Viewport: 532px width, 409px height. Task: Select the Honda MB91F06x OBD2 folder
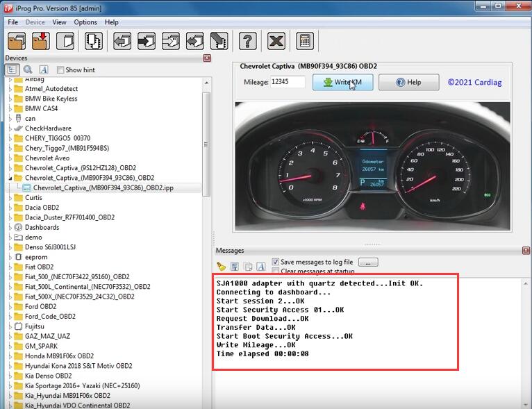(x=59, y=356)
